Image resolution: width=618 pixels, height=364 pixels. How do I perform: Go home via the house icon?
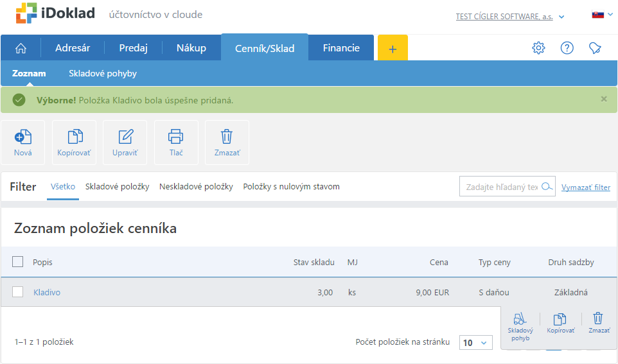tap(21, 48)
